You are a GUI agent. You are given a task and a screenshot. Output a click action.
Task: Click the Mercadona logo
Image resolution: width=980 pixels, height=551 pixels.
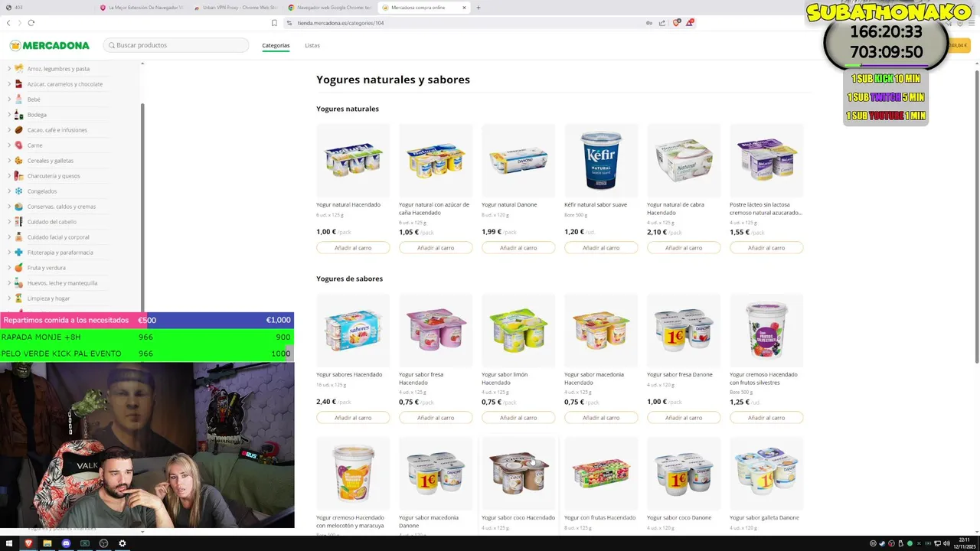49,45
